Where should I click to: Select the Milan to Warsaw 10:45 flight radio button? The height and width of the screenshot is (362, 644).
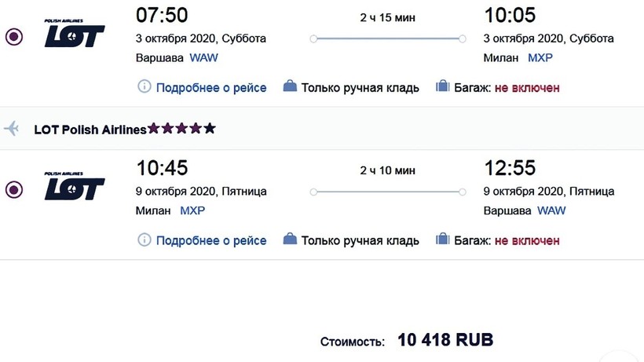(x=13, y=189)
